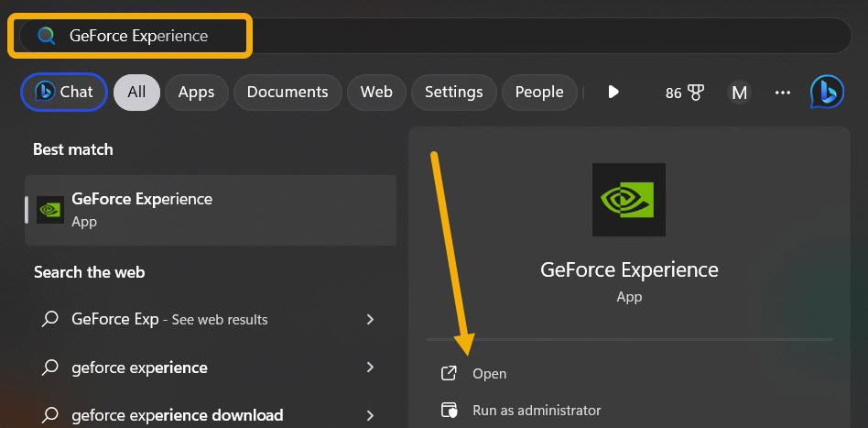Select the Settings filter tab

click(x=453, y=92)
